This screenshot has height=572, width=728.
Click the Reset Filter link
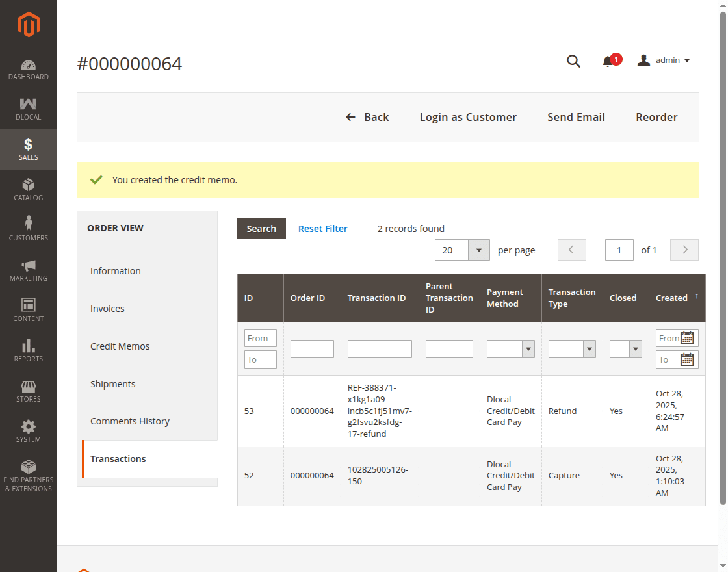[323, 228]
